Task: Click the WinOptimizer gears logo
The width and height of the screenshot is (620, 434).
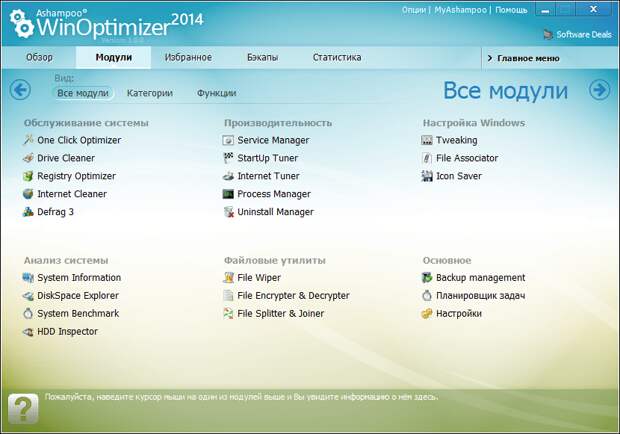Action: (22, 24)
